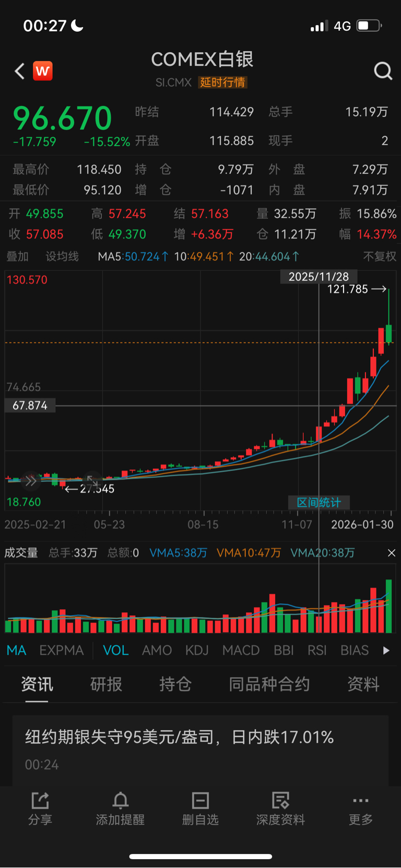Tap the back arrow icon

(20, 71)
